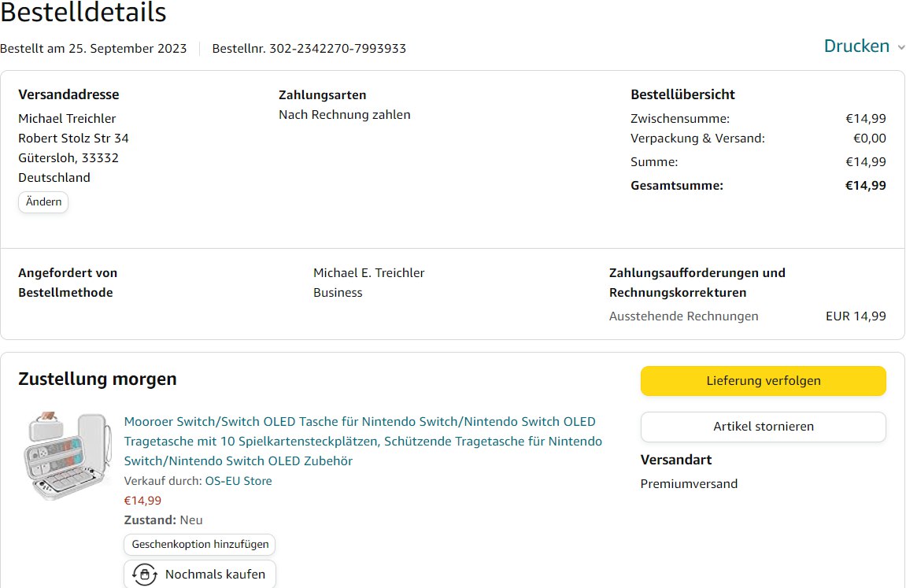Screen dimensions: 906x588
Task: Expand the Drucken dropdown chevron
Action: click(x=900, y=47)
